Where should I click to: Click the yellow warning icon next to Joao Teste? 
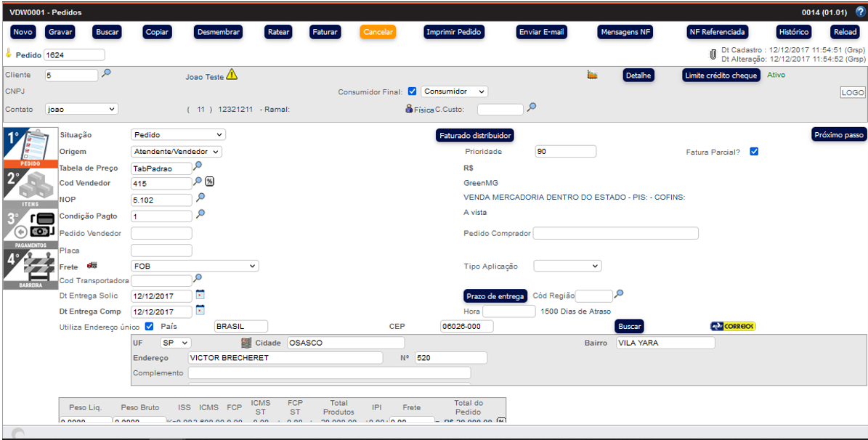(232, 74)
